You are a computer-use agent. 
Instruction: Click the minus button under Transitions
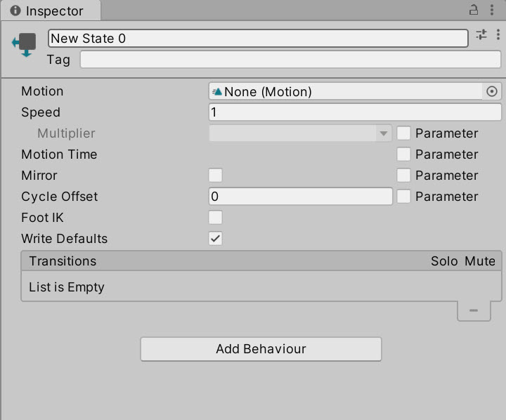point(474,310)
